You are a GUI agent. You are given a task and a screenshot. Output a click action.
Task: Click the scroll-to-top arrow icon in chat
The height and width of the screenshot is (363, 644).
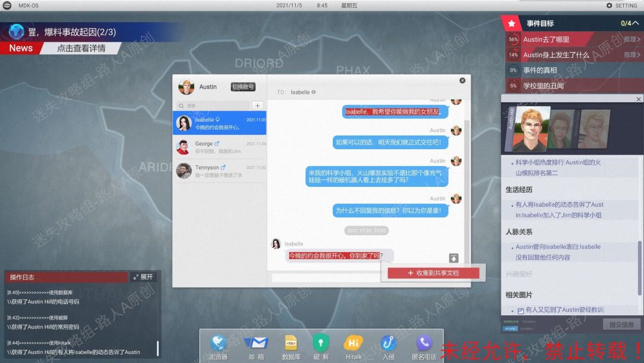(453, 258)
